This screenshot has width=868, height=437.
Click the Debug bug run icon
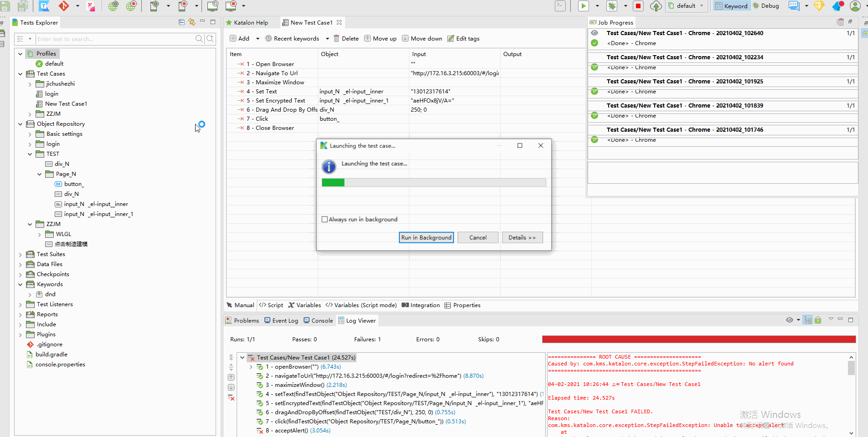pos(612,6)
